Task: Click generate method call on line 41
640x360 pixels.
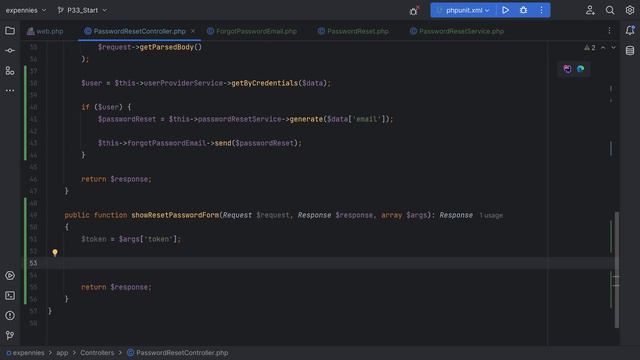Action: click(306, 119)
